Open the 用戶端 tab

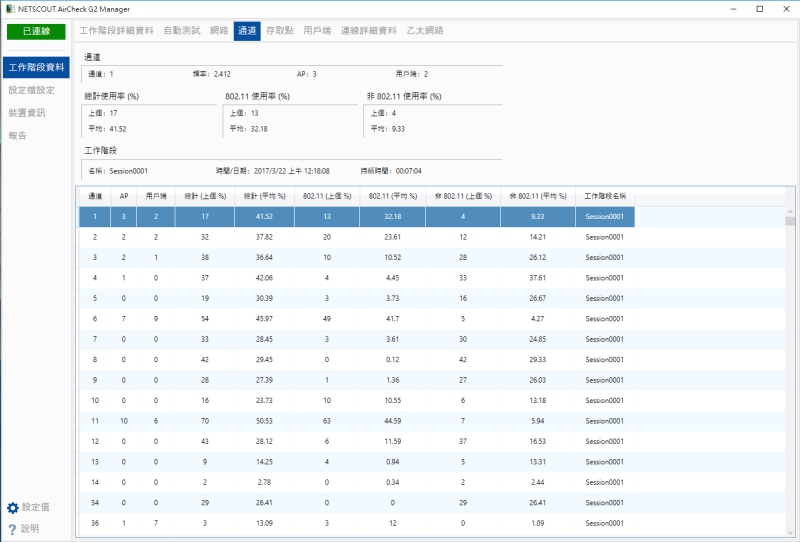(x=317, y=31)
